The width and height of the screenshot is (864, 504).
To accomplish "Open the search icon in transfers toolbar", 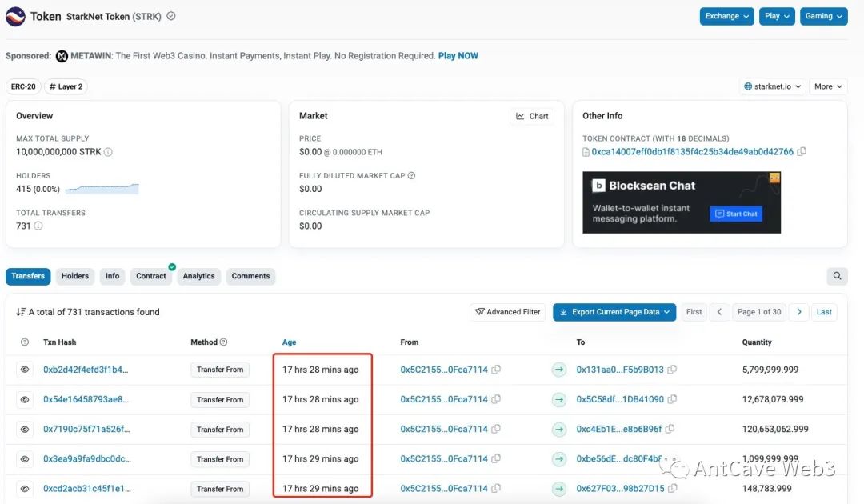I will [837, 276].
